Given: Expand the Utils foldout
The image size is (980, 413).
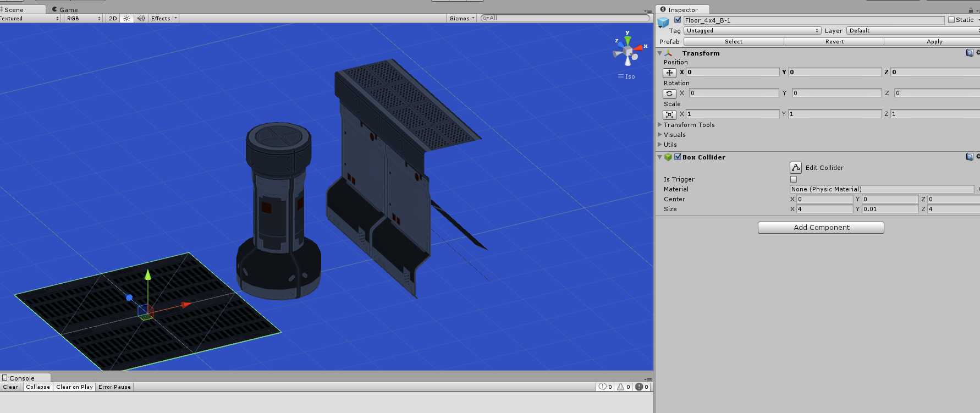Looking at the screenshot, I should click(x=660, y=145).
